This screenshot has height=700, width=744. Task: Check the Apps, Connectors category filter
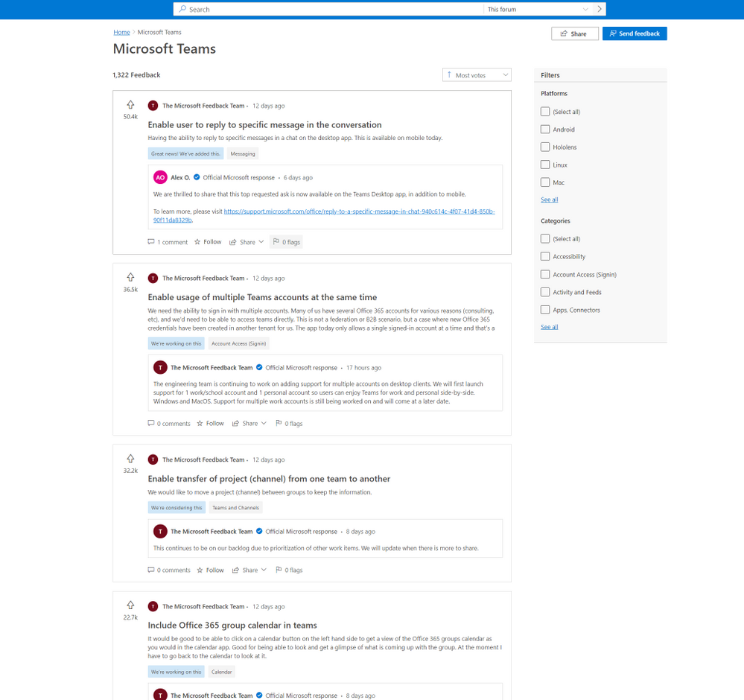(545, 310)
